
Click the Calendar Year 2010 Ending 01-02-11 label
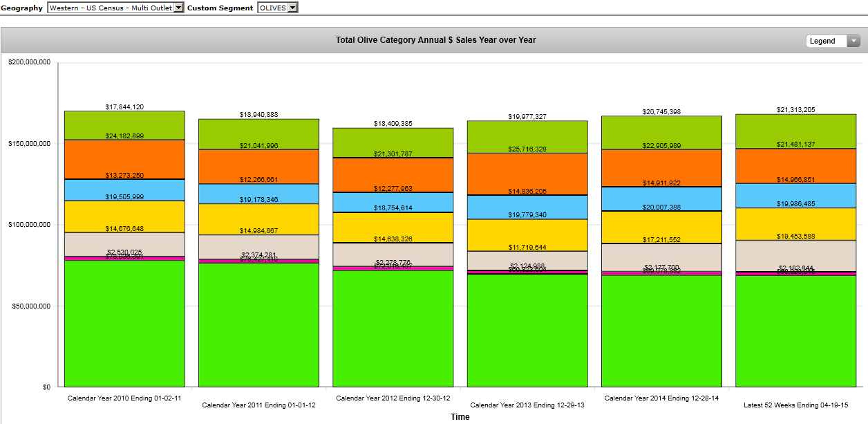tap(124, 398)
